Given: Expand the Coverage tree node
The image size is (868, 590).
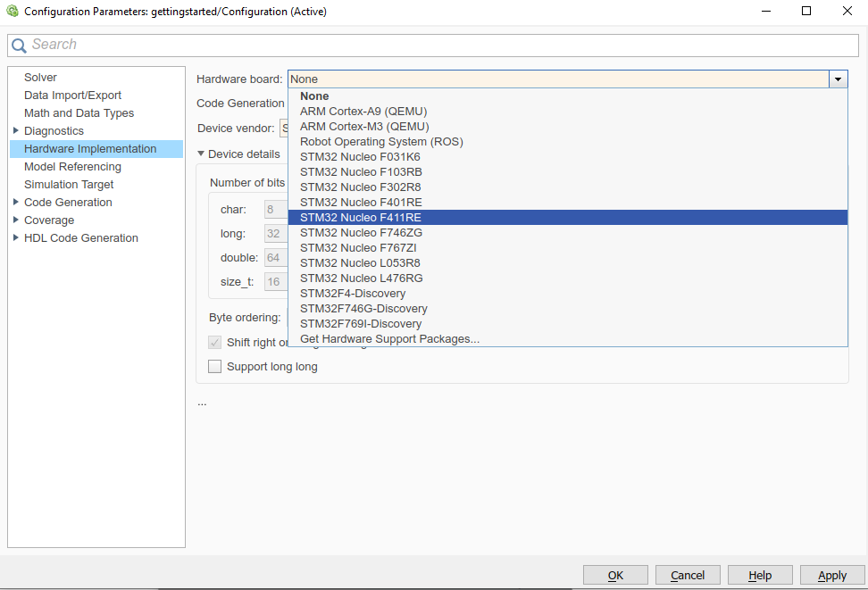Looking at the screenshot, I should click(15, 220).
